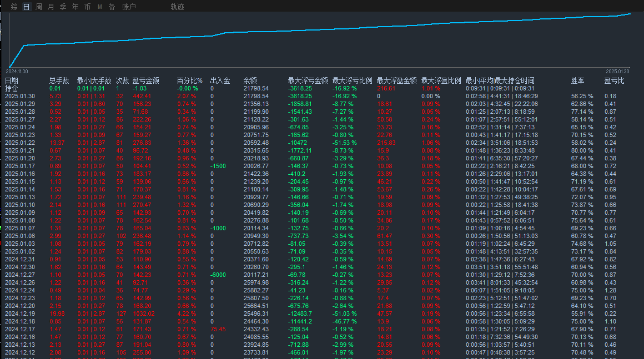Open the M tab
The width and height of the screenshot is (644, 359).
pyautogui.click(x=100, y=7)
